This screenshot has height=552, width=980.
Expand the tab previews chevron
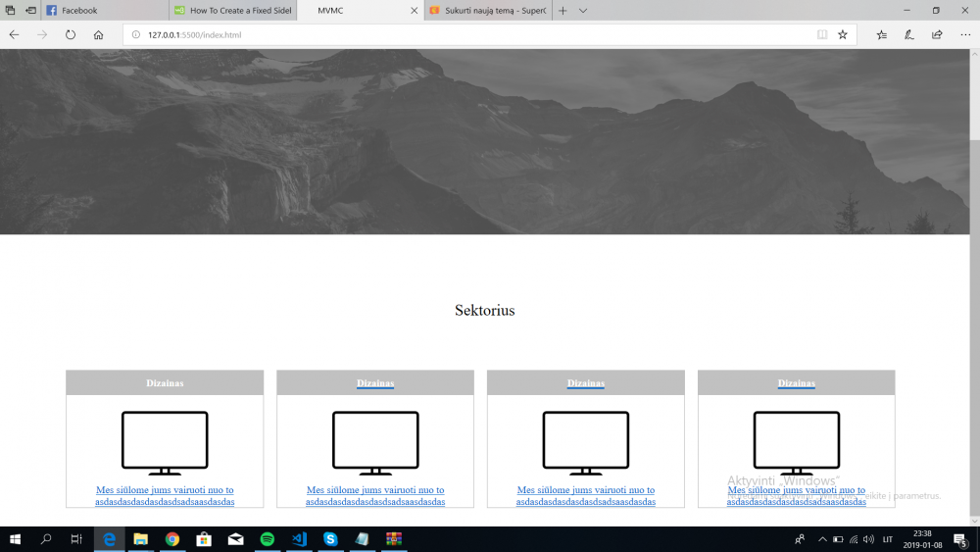click(582, 11)
